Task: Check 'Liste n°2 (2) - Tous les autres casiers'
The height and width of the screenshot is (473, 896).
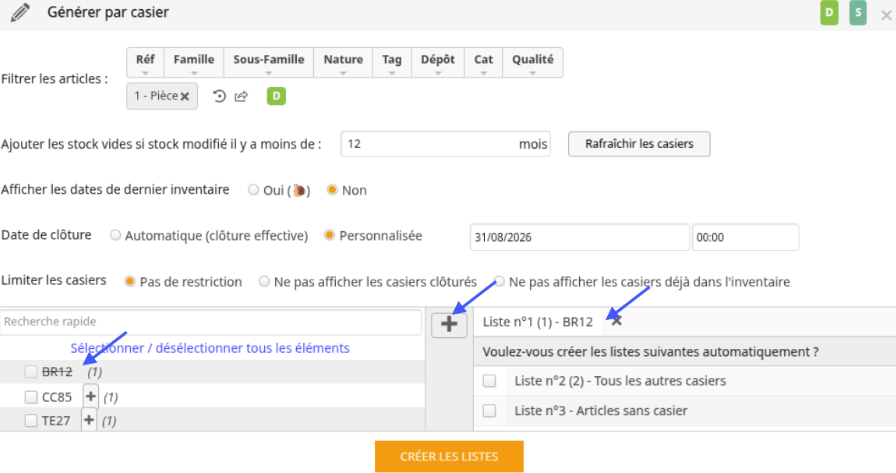Action: pos(489,380)
